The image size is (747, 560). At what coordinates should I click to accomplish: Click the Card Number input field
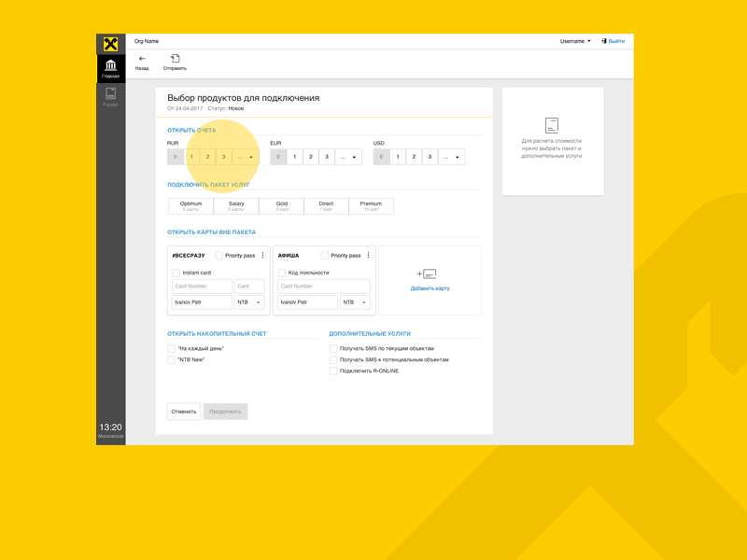[x=203, y=286]
